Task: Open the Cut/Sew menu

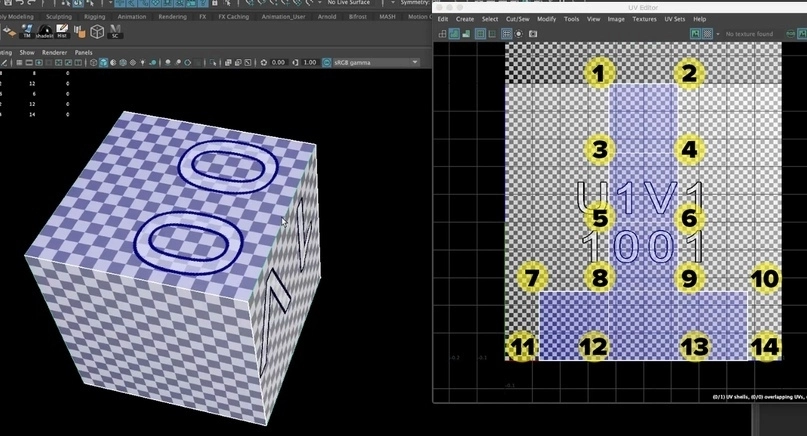Action: click(517, 19)
